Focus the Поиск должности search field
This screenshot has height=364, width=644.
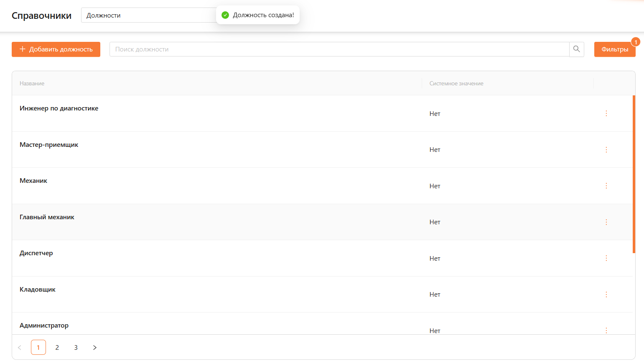[x=339, y=49]
